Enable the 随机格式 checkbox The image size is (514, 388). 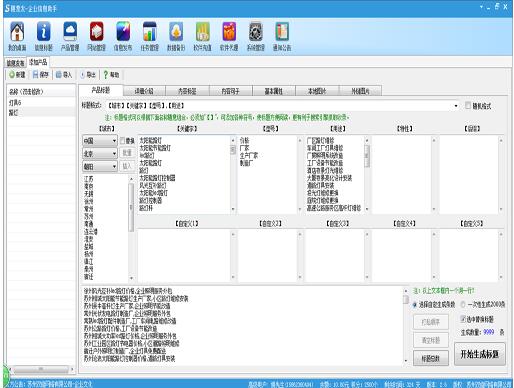tap(468, 106)
